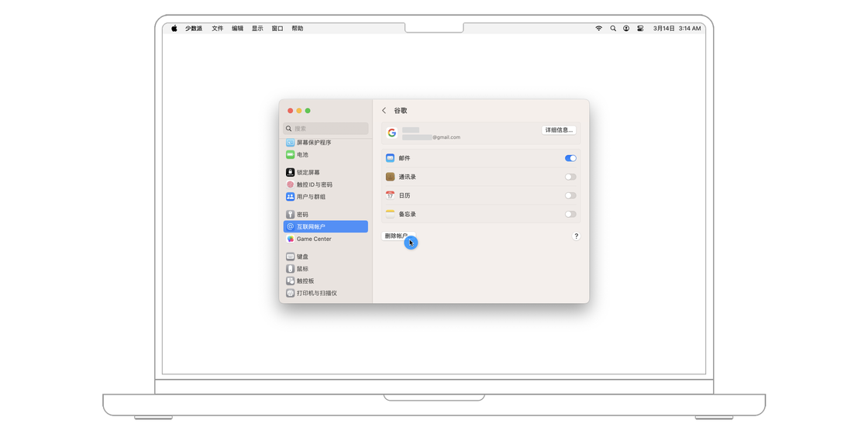This screenshot has height=434, width=868.
Task: Click the 删除帐户 button
Action: coord(398,236)
